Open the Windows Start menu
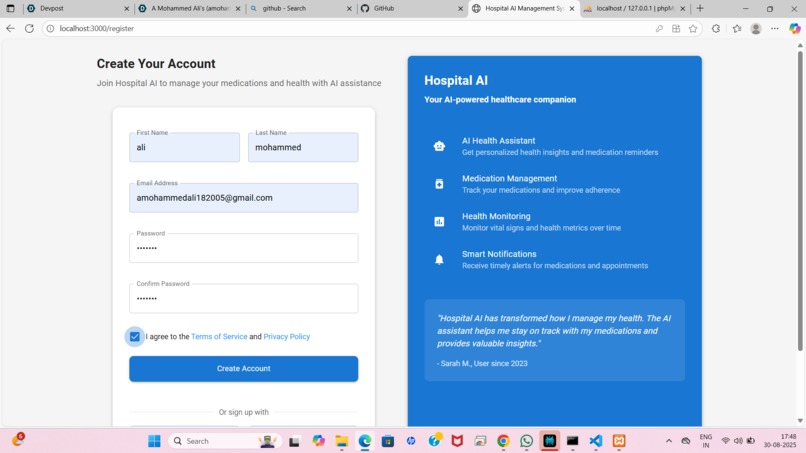The width and height of the screenshot is (806, 453). click(154, 441)
